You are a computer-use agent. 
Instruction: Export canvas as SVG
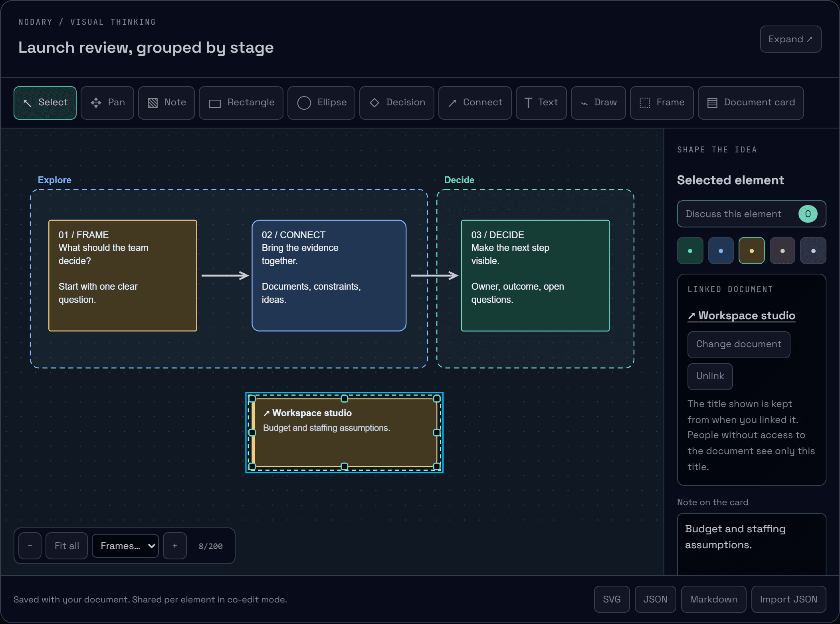point(612,599)
